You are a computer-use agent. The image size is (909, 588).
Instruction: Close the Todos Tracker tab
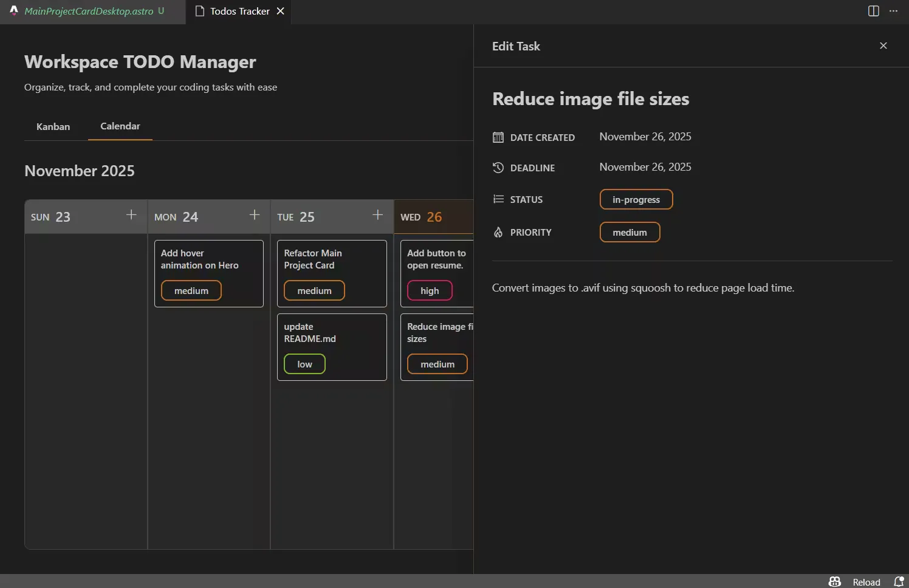(281, 11)
